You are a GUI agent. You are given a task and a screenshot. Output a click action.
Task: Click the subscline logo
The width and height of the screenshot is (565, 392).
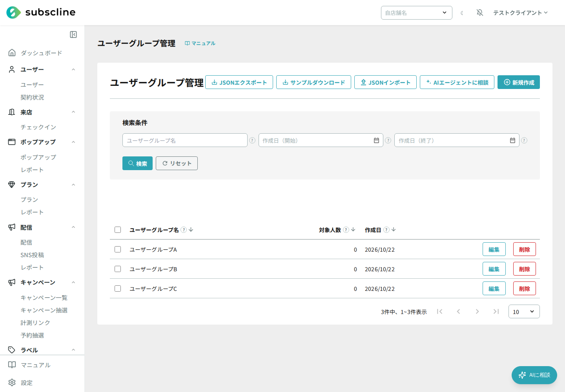[41, 13]
